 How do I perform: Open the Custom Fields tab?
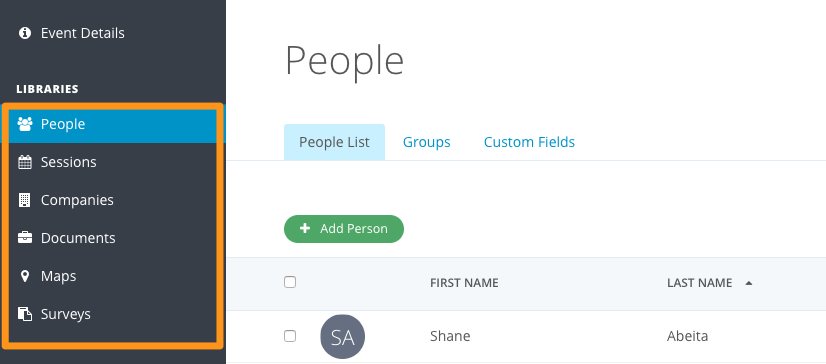(x=529, y=142)
